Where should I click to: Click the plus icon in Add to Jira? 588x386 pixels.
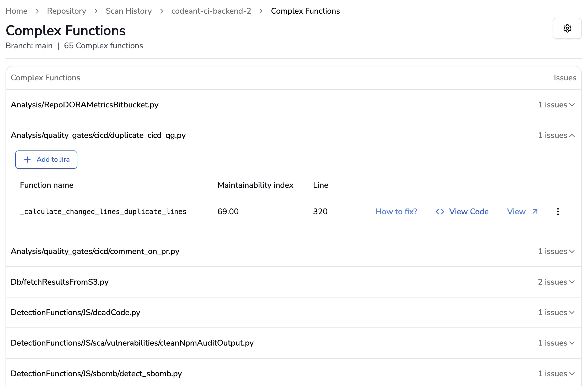(x=28, y=160)
